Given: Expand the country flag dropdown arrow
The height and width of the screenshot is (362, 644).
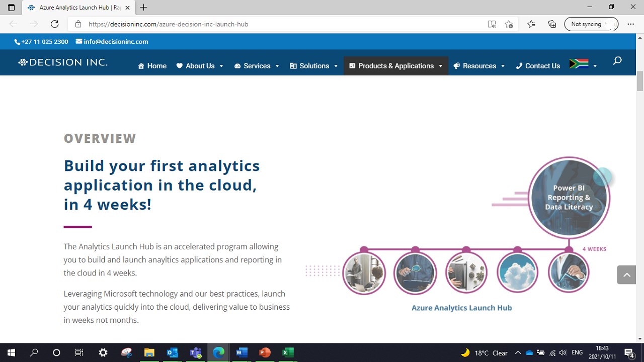Looking at the screenshot, I should click(x=595, y=66).
